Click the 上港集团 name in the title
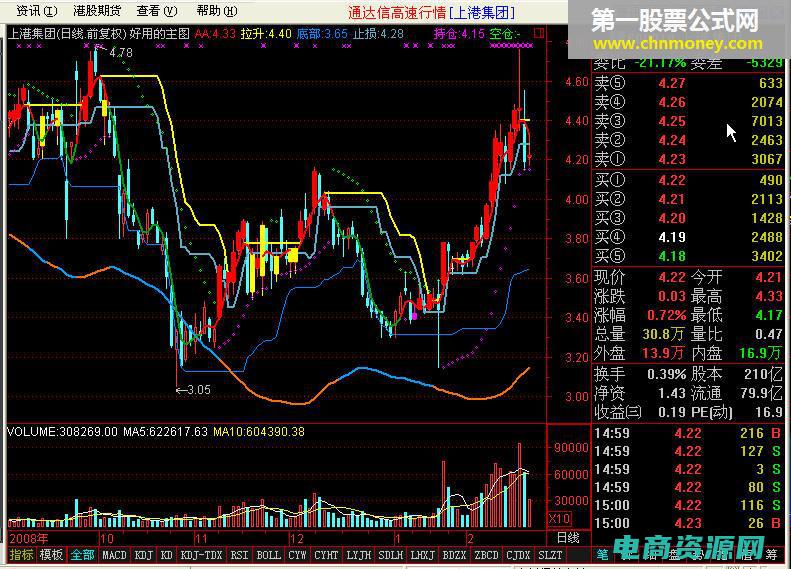Viewport: 791px width, 569px height. (482, 13)
